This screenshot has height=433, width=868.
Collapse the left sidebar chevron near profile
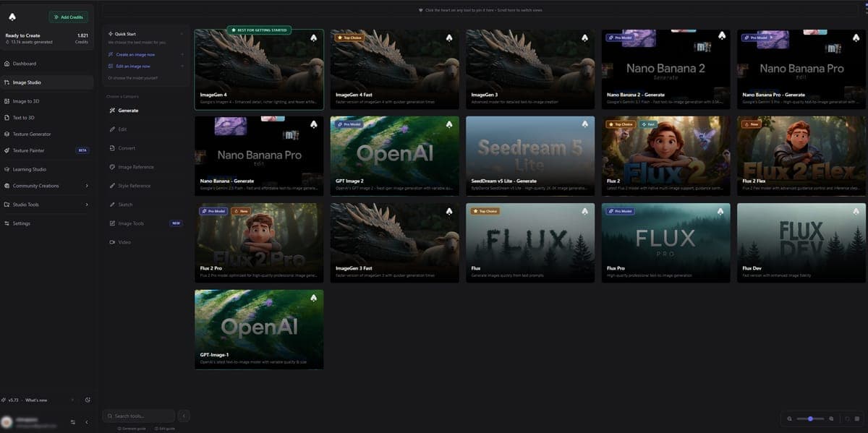click(x=87, y=421)
